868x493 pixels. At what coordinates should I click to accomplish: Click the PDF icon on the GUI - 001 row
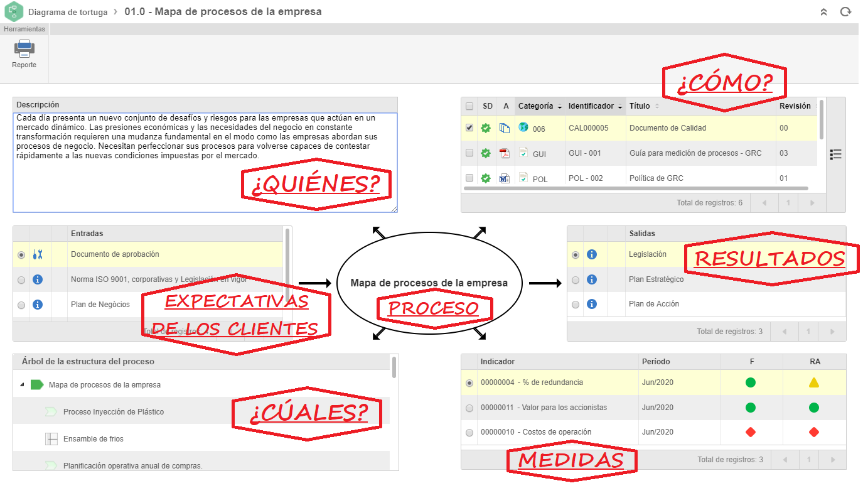point(504,153)
